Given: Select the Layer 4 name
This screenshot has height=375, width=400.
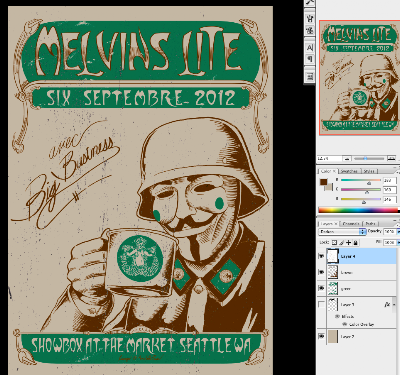Looking at the screenshot, I should coord(348,256).
